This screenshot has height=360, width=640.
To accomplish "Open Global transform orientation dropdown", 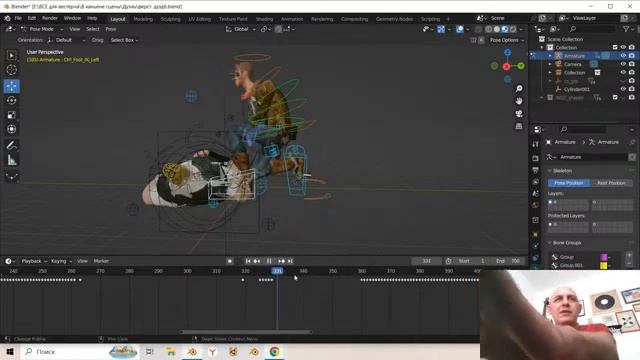I will [x=240, y=29].
